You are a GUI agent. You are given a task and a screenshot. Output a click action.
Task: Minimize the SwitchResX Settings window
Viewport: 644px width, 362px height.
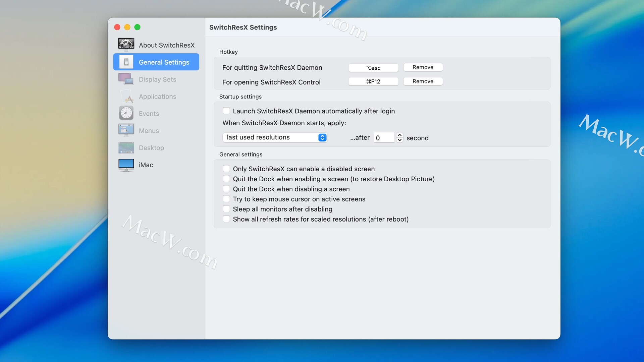tap(127, 27)
